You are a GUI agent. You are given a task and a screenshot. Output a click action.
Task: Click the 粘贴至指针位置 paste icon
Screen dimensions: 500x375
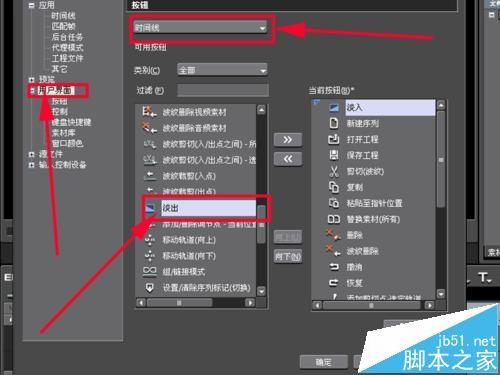pos(334,203)
